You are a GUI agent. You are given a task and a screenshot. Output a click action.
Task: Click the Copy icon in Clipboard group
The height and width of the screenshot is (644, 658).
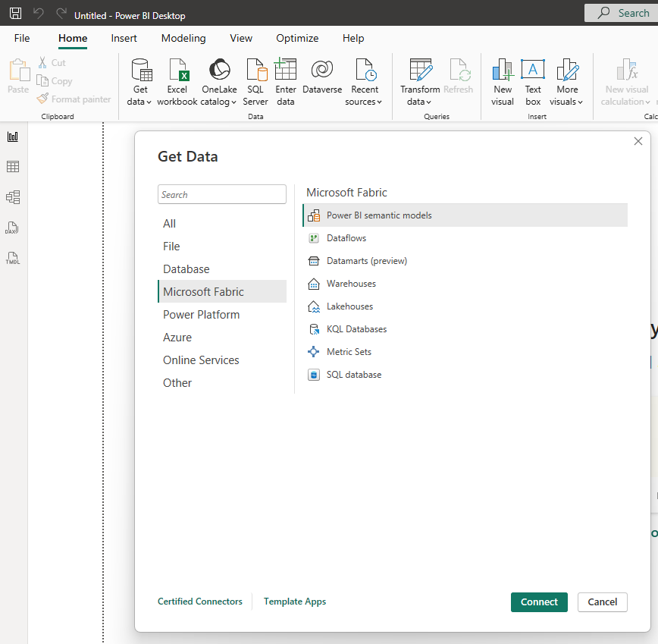click(x=42, y=80)
